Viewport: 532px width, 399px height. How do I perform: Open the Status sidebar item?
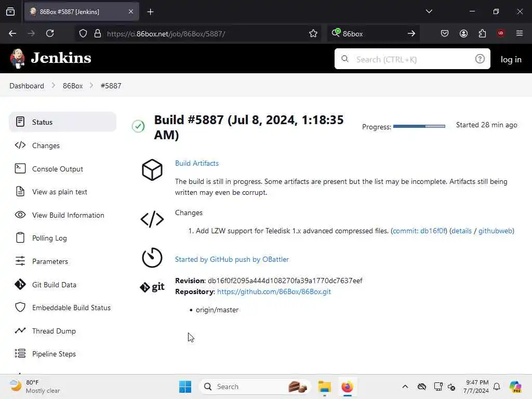point(63,122)
